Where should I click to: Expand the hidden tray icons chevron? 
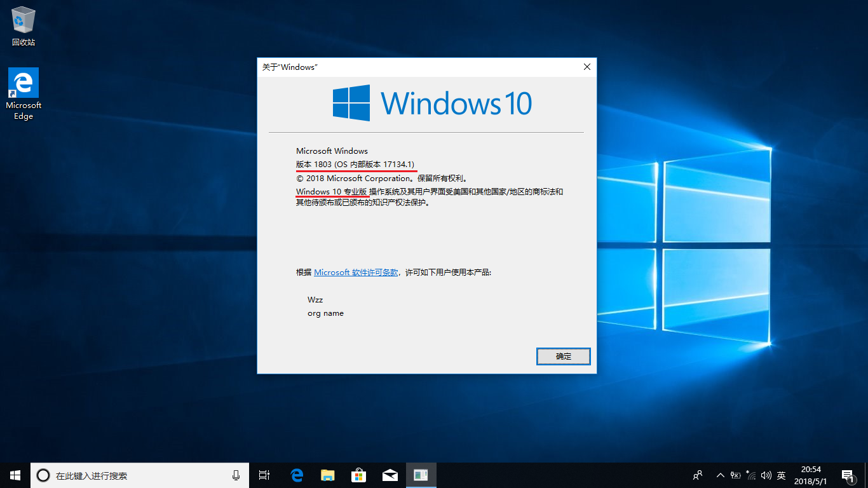point(720,475)
